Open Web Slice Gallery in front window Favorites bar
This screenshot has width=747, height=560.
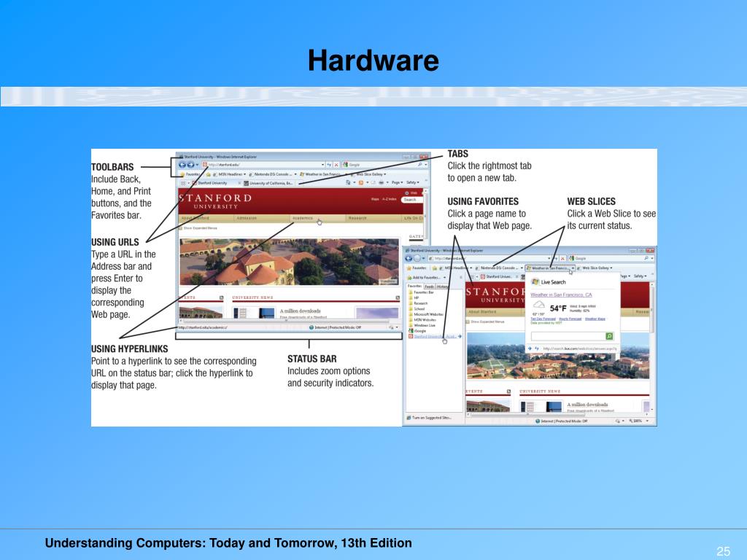pyautogui.click(x=594, y=268)
